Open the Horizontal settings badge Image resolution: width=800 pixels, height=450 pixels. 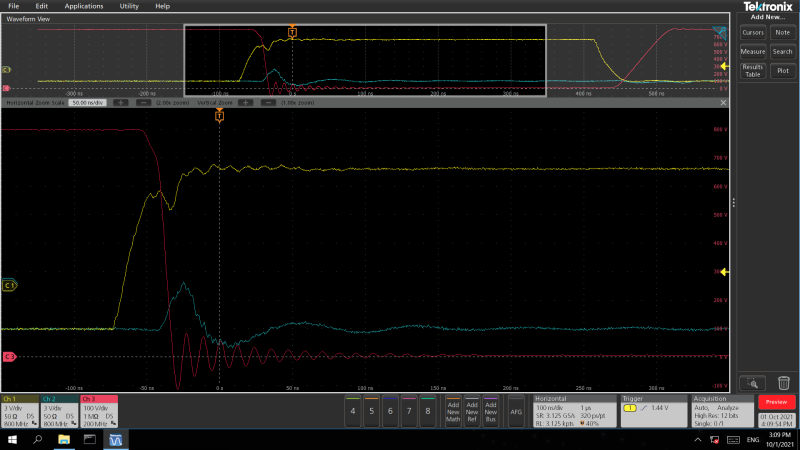(574, 410)
